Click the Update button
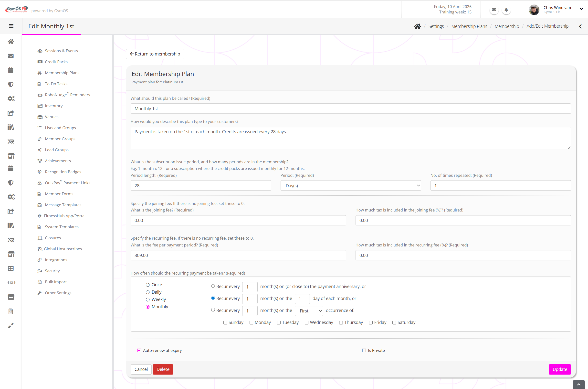The image size is (588, 389). (559, 369)
